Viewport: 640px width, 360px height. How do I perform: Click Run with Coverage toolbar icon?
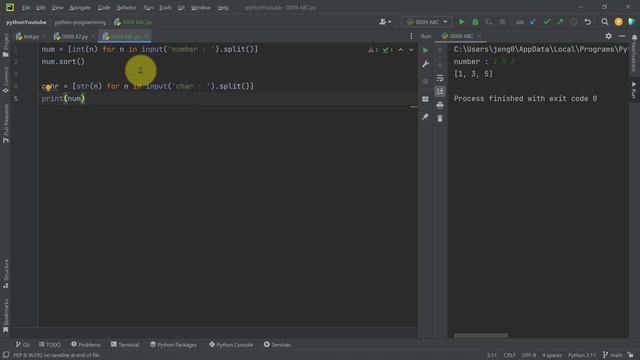[489, 22]
